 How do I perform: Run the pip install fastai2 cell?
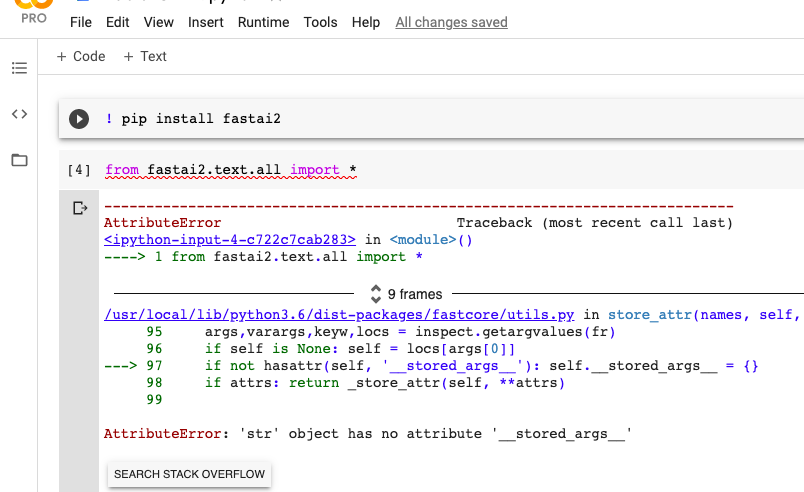point(79,119)
